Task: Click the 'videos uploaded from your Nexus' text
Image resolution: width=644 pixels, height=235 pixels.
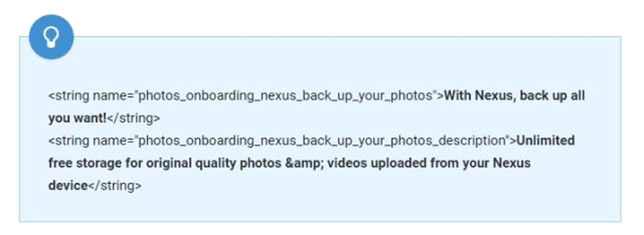Action: [429, 163]
